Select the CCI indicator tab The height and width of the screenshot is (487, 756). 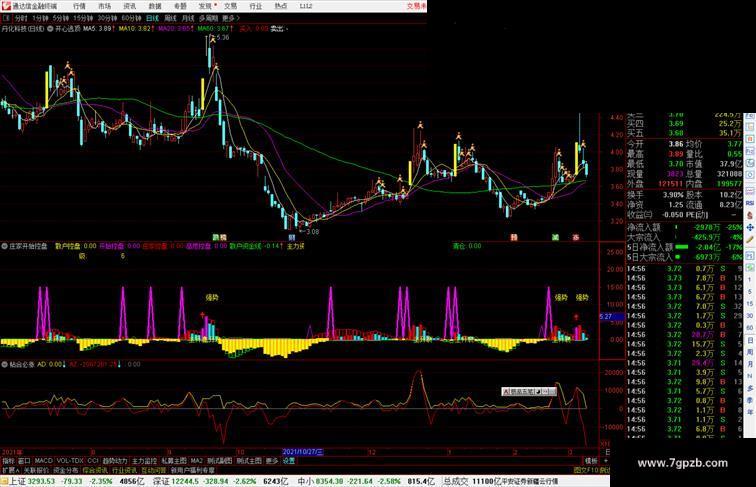tap(93, 461)
